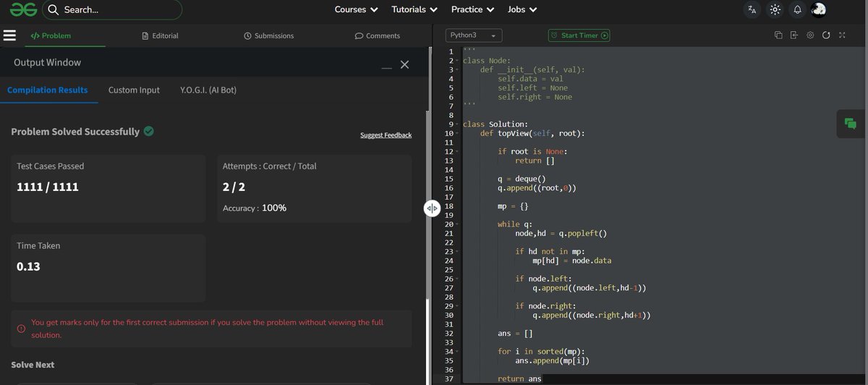Click code line 'q = deque()'
Viewport: 868px width, 385px height.
point(521,179)
